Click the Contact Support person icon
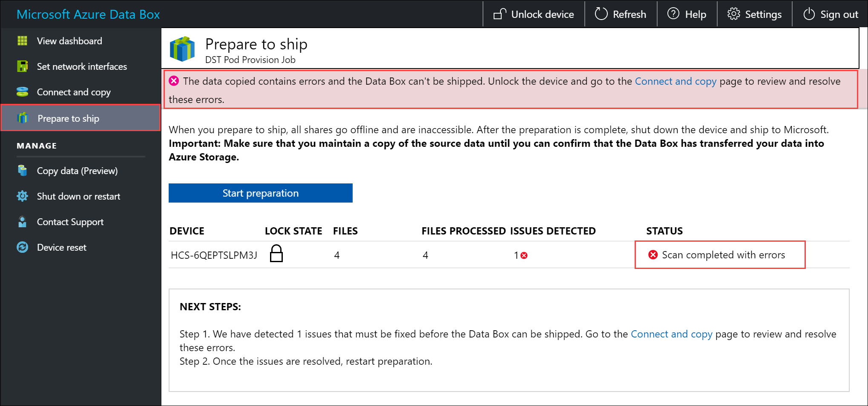 (x=22, y=222)
